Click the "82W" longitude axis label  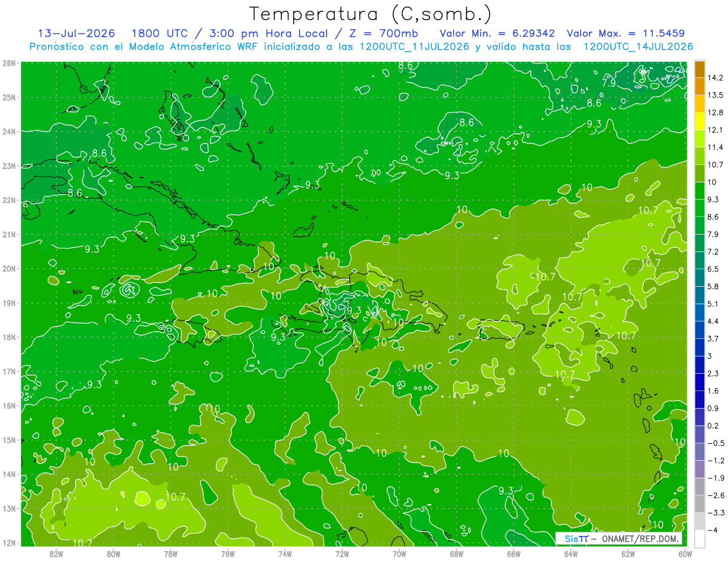[56, 554]
